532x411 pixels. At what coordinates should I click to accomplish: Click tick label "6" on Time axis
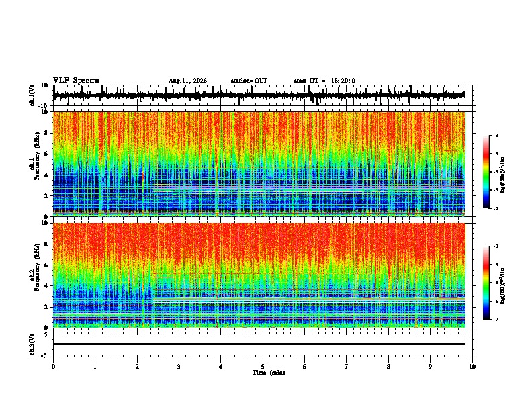pos(304,367)
